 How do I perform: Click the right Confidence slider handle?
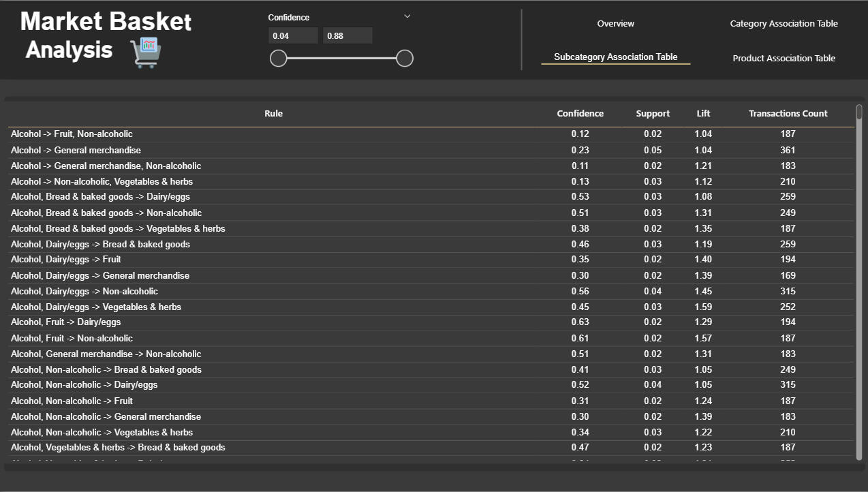pos(405,59)
